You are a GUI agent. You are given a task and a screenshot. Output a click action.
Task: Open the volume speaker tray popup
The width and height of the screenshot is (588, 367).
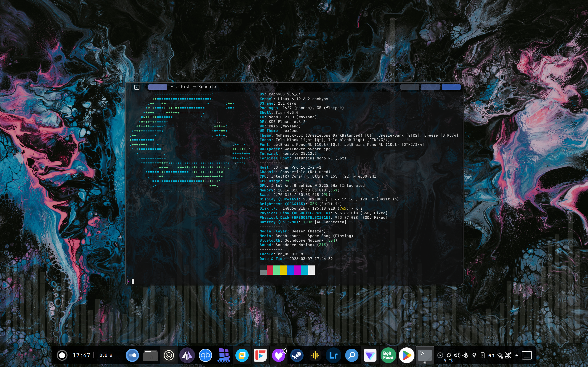[457, 355]
